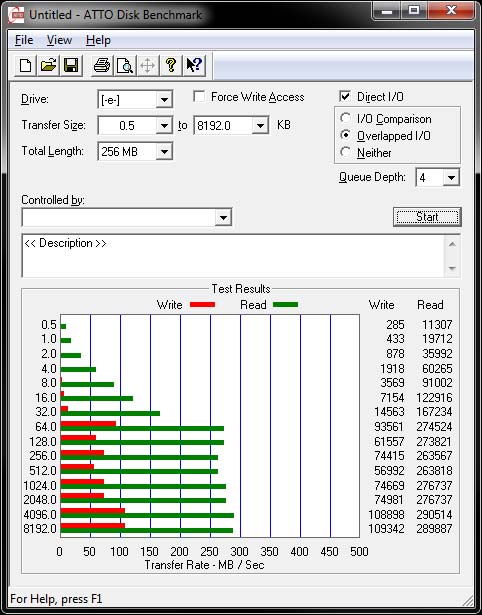482x615 pixels.
Task: Click inside the Description text box
Action: pos(234,256)
